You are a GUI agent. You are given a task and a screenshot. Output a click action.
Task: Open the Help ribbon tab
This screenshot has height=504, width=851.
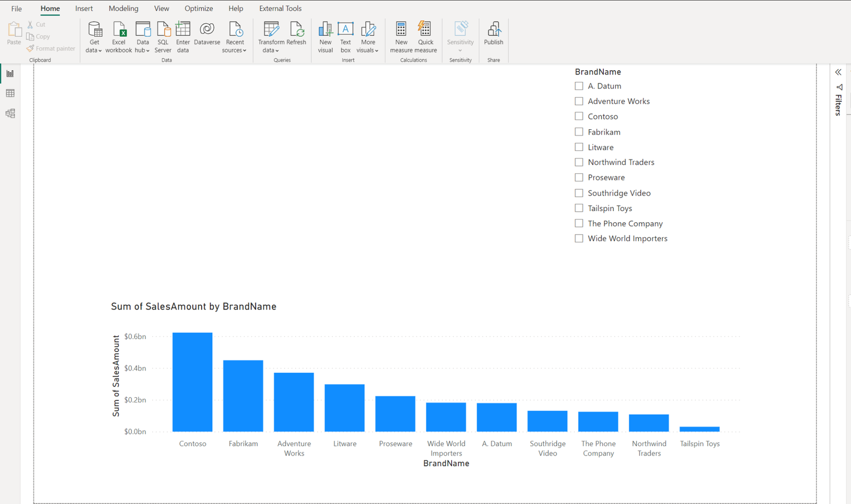click(236, 9)
